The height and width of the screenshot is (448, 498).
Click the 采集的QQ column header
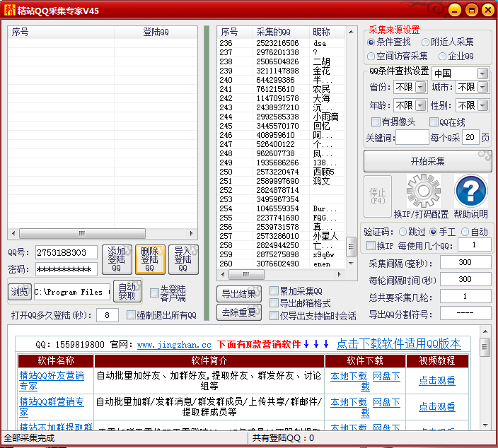pos(281,32)
